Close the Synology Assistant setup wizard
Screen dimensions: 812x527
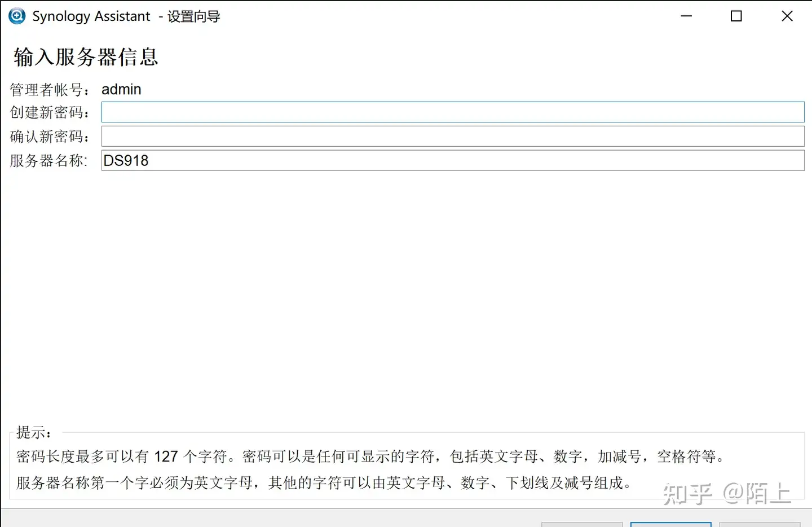tap(787, 16)
